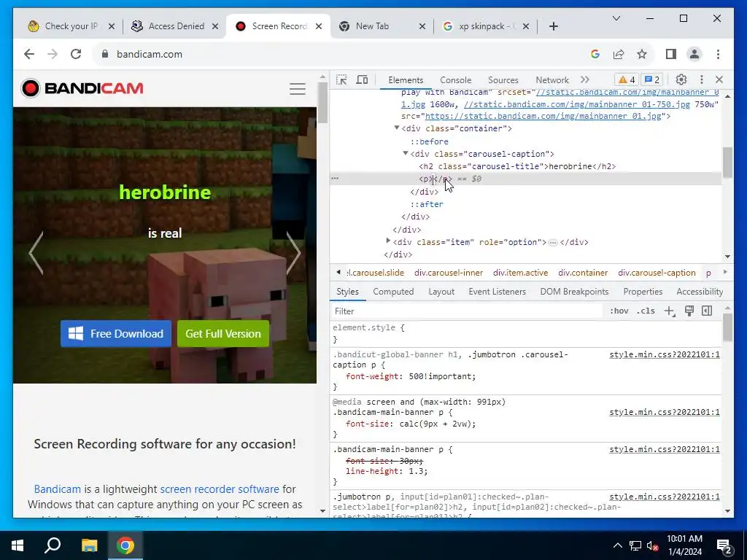This screenshot has width=747, height=560.
Task: Bookmark this page with the star icon
Action: 642,54
